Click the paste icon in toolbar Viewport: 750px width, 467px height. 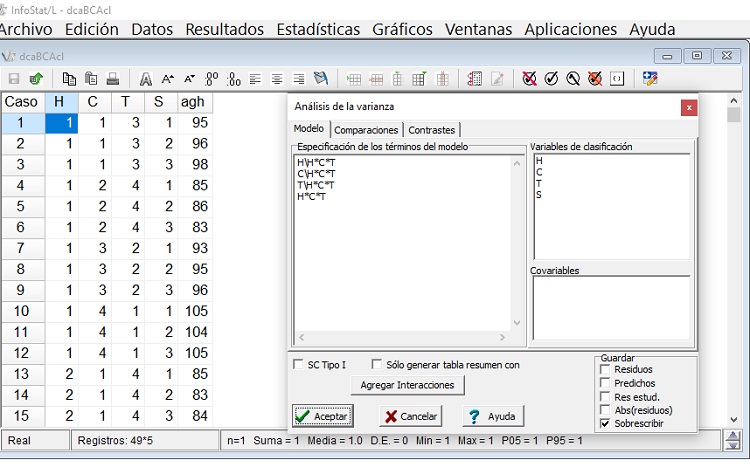[91, 78]
